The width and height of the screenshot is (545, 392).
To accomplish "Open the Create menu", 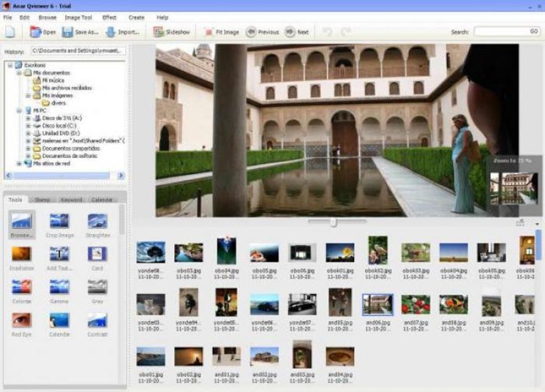I will (x=136, y=18).
